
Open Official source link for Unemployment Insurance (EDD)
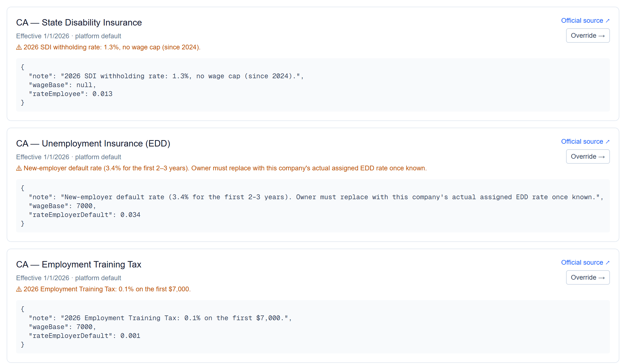pyautogui.click(x=585, y=141)
